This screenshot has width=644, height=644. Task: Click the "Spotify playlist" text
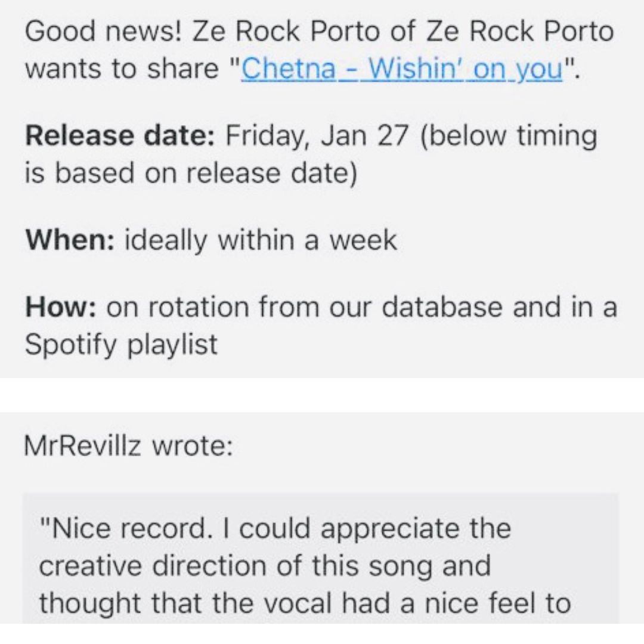[121, 345]
